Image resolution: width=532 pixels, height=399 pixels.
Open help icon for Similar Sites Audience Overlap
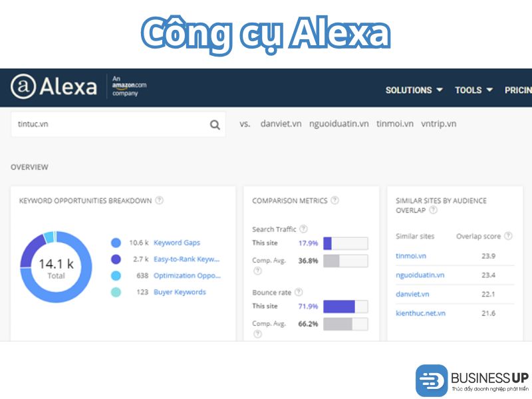coord(434,210)
